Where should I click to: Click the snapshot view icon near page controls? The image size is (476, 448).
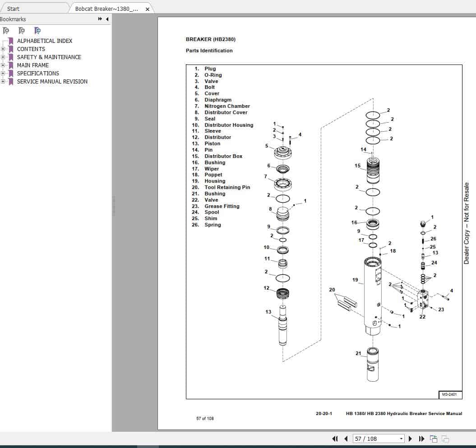434,438
